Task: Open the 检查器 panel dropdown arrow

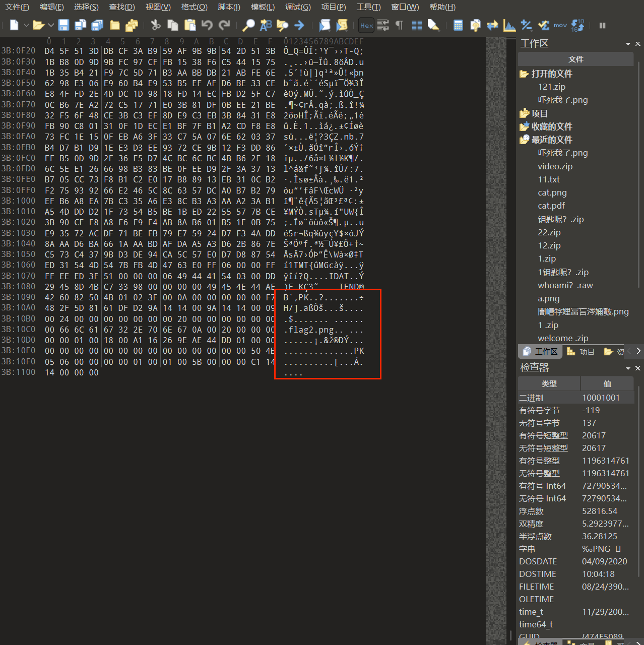Action: tap(628, 368)
